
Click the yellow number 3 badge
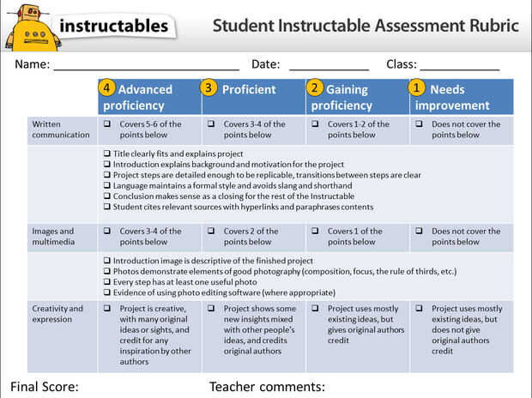point(209,87)
